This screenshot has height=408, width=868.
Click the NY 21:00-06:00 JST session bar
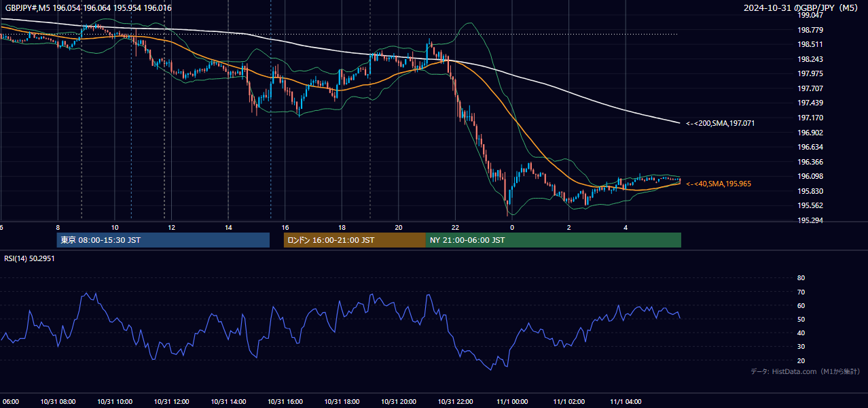pyautogui.click(x=554, y=240)
